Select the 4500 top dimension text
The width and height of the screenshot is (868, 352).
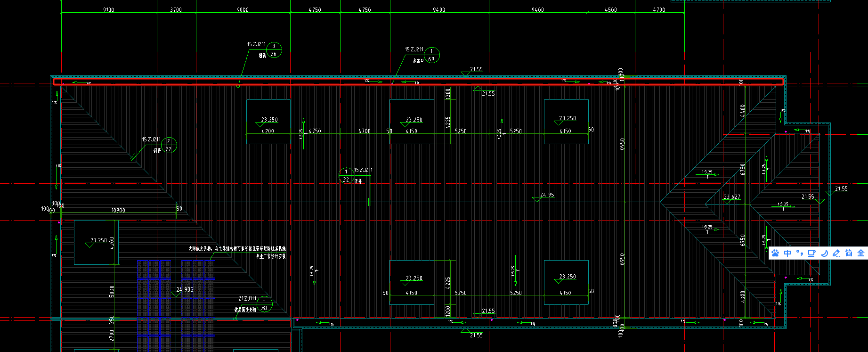click(611, 10)
